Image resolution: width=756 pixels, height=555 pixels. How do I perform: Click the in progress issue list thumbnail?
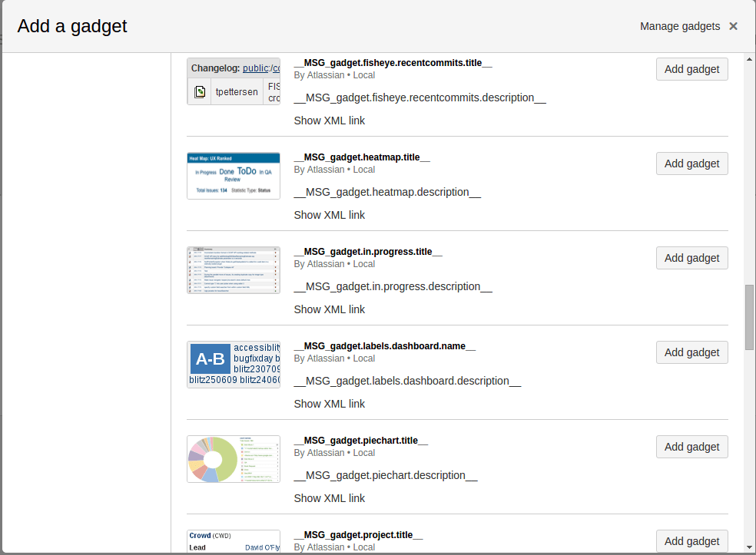tap(234, 270)
